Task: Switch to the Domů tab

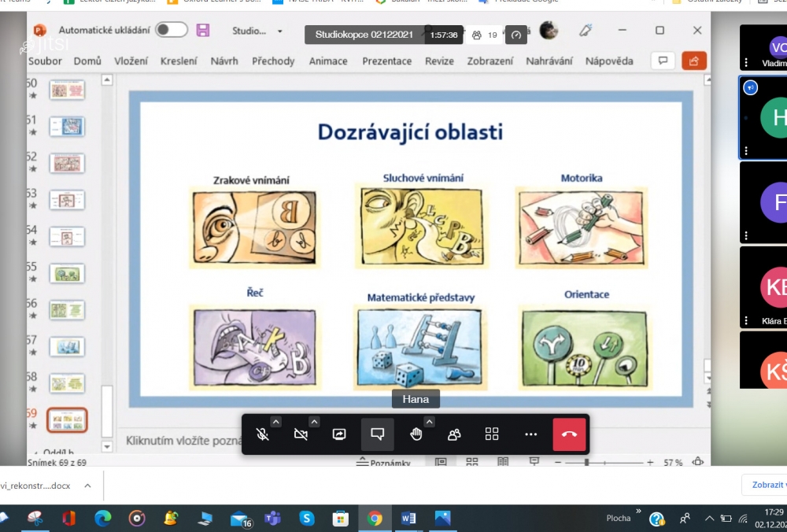Action: [x=87, y=61]
